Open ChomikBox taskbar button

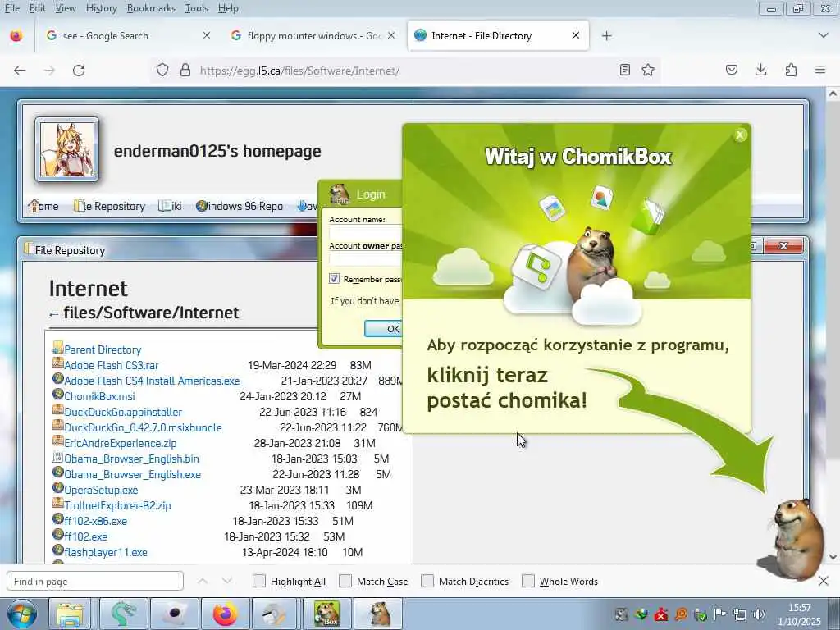[327, 614]
